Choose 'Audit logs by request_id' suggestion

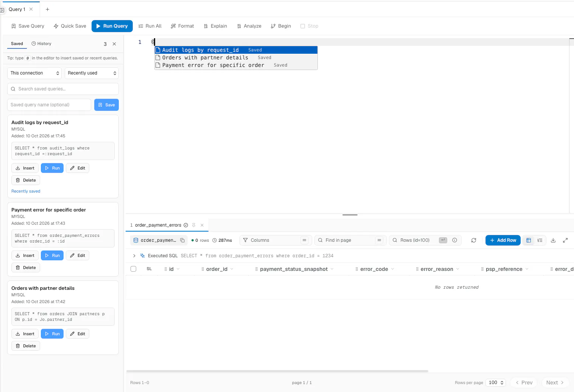236,50
